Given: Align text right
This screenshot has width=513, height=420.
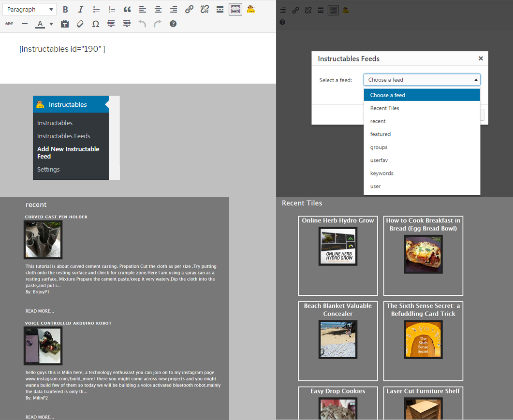Looking at the screenshot, I should tap(174, 10).
